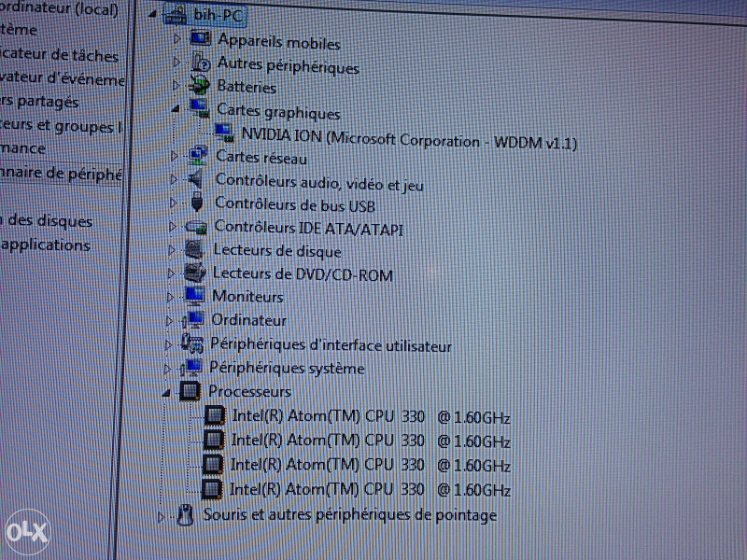Screen dimensions: 747x560
Task: Click the Appareils mobiles category icon
Action: pyautogui.click(x=200, y=37)
